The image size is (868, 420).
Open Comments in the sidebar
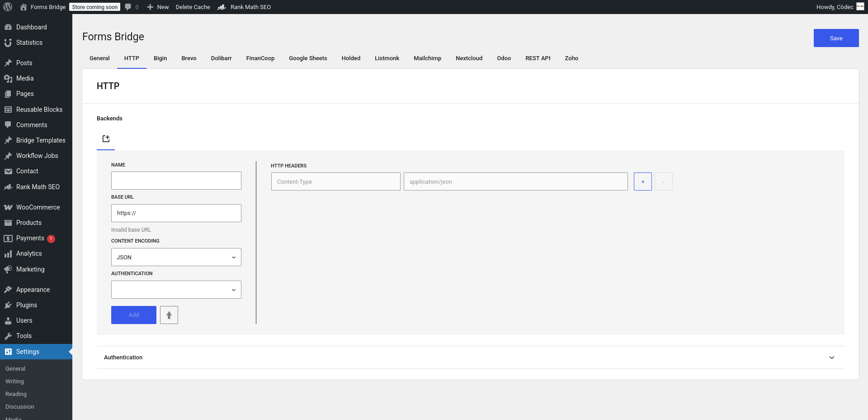coord(36,125)
